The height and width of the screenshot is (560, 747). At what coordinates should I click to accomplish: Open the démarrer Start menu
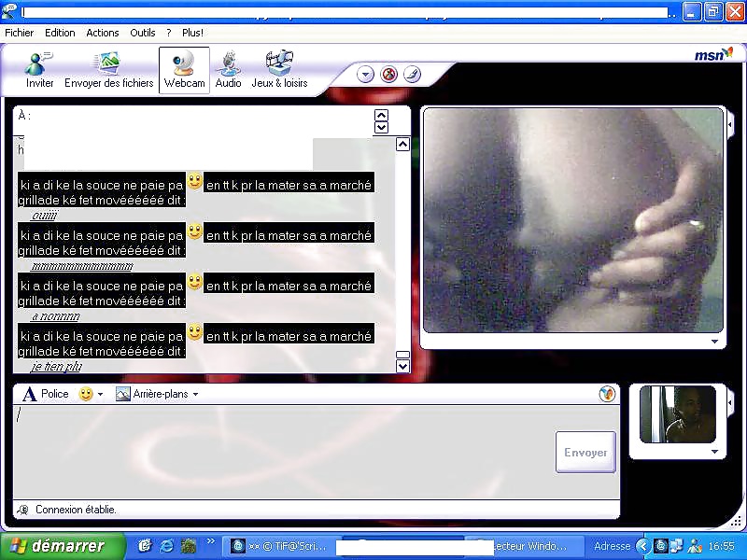pyautogui.click(x=63, y=546)
